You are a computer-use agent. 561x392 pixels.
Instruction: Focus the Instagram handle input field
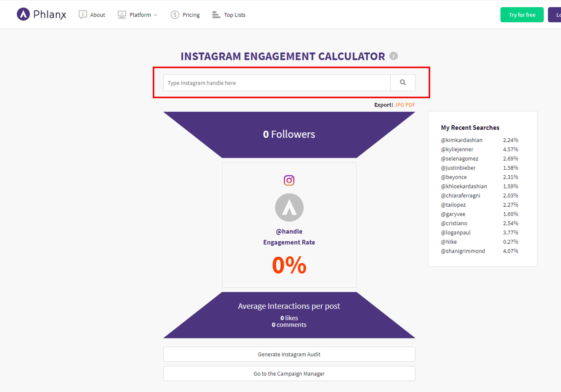tap(277, 83)
